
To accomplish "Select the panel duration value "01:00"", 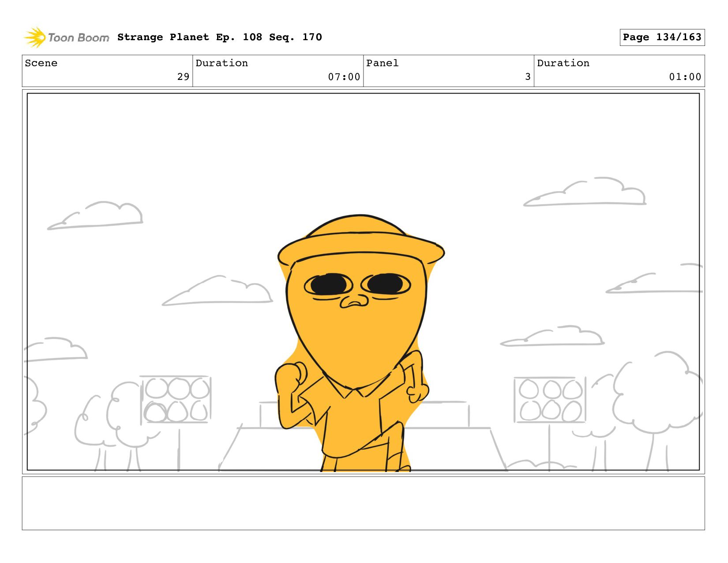I will click(685, 77).
